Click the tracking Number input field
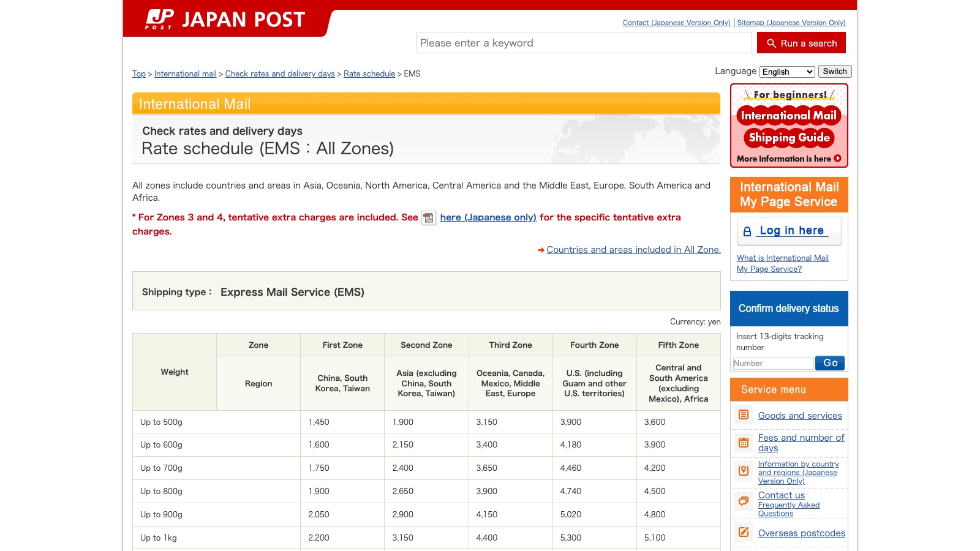980x551 pixels. [x=773, y=363]
